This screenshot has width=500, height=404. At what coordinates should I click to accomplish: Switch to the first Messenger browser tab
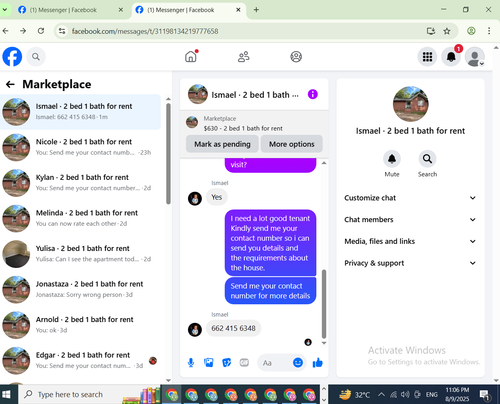63,10
